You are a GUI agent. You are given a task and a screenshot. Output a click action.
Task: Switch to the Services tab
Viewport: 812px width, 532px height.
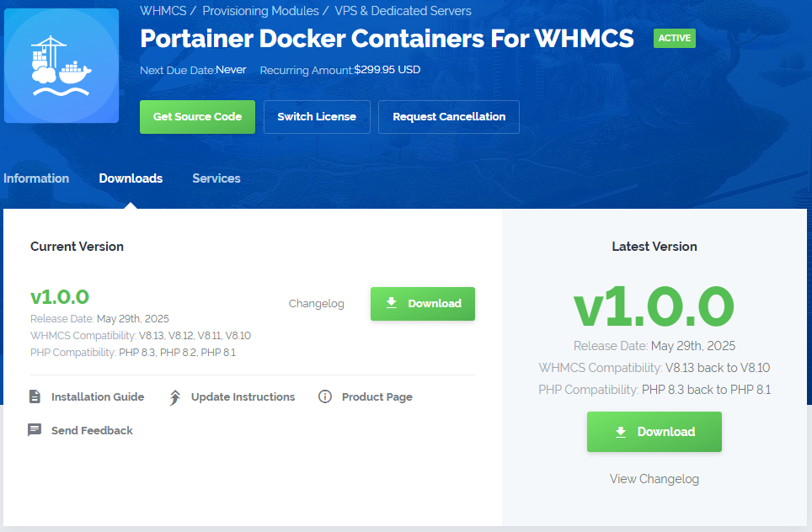[216, 178]
